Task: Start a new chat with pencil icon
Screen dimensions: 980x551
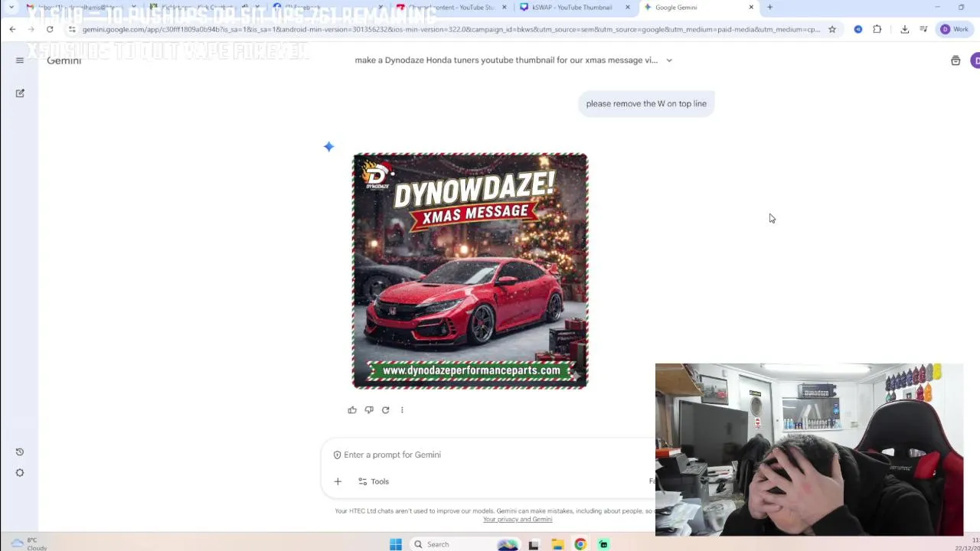Action: pyautogui.click(x=20, y=93)
